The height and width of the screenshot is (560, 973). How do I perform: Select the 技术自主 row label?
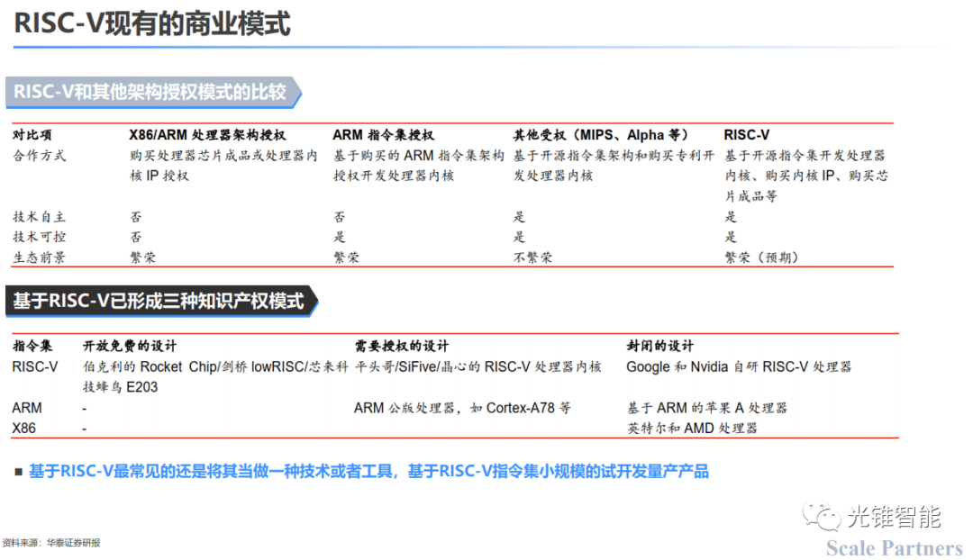[x=39, y=217]
